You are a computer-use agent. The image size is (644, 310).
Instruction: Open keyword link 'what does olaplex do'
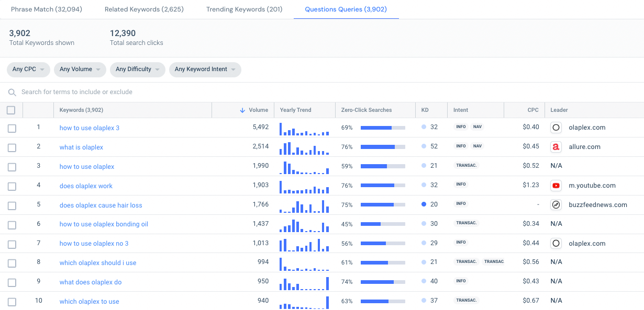click(x=91, y=282)
